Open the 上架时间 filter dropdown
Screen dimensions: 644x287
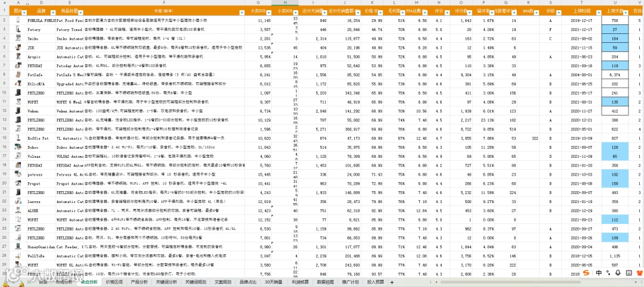click(598, 13)
